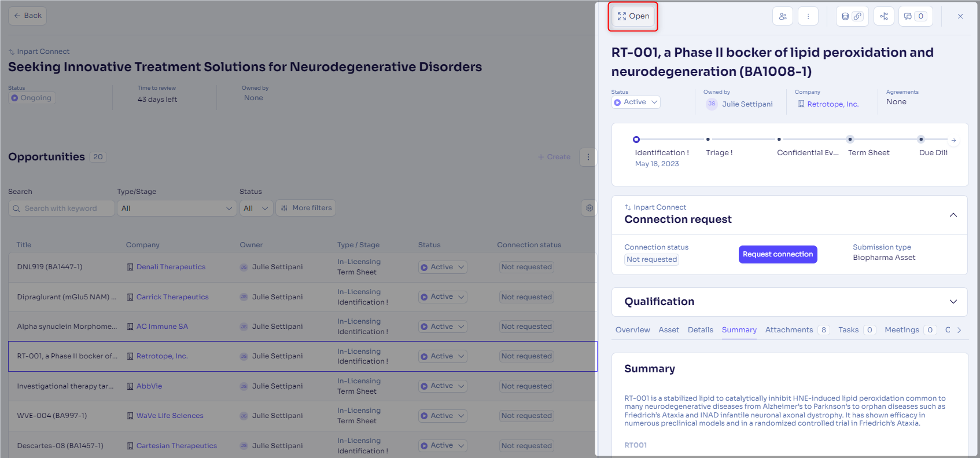980x458 pixels.
Task: Open the side panel's three-dot options menu
Action: point(808,16)
